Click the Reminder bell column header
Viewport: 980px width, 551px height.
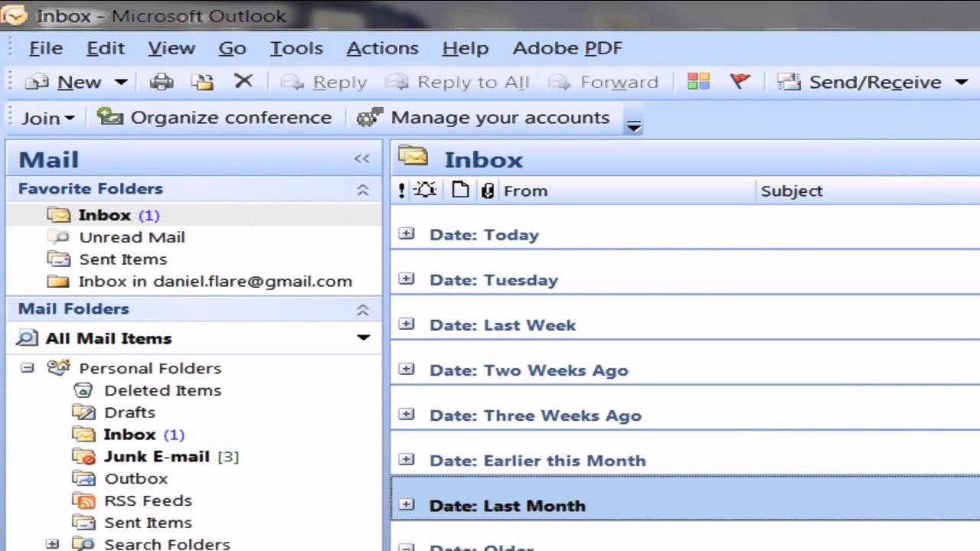(425, 191)
